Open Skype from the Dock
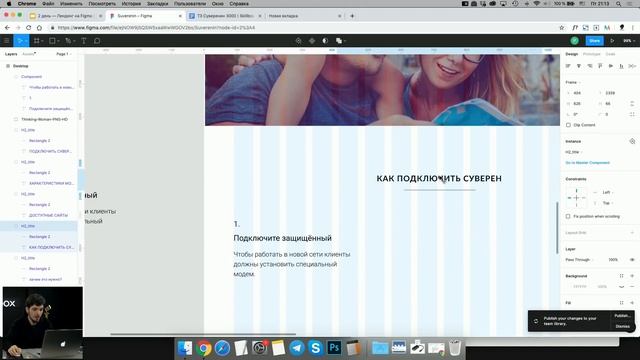Image resolution: width=640 pixels, height=360 pixels. click(316, 348)
